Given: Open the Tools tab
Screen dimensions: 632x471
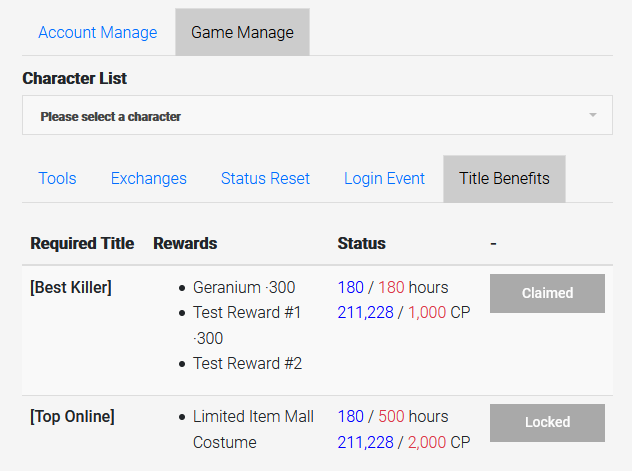Looking at the screenshot, I should [x=57, y=178].
